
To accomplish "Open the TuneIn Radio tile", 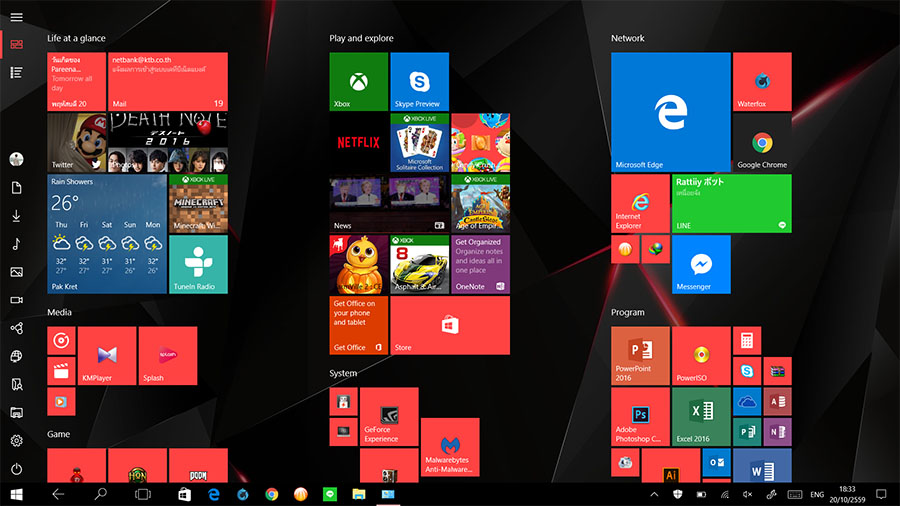I will [x=198, y=264].
